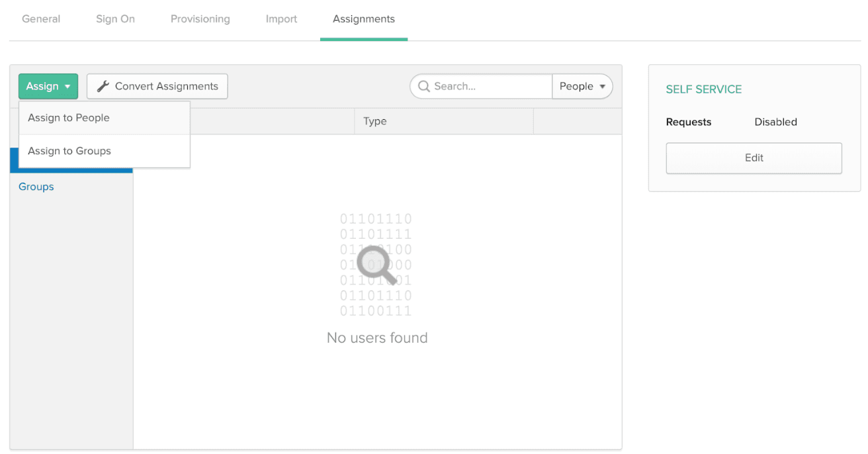This screenshot has width=868, height=454.
Task: Open the Assign dropdown menu
Action: point(48,86)
